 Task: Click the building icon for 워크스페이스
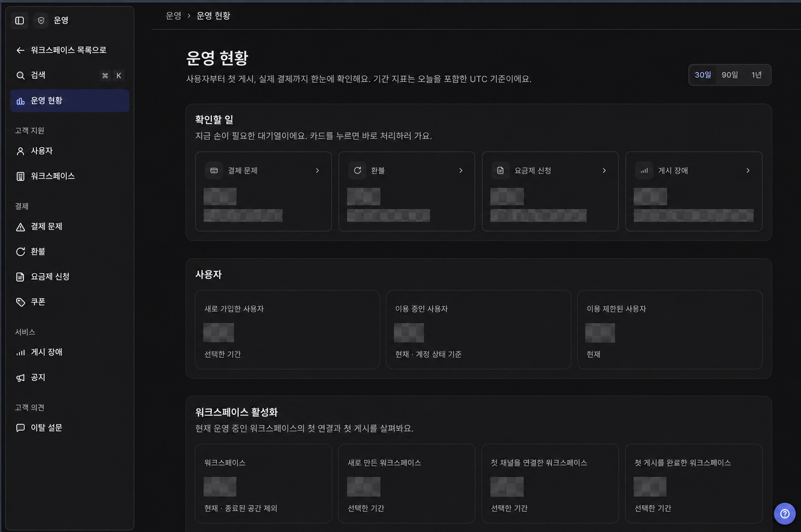point(20,176)
